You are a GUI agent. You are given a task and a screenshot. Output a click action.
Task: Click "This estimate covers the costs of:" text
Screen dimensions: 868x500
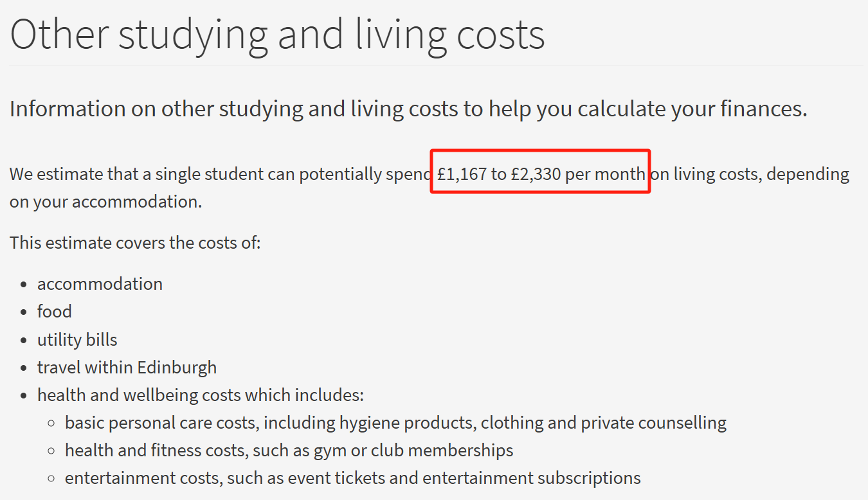tap(135, 243)
